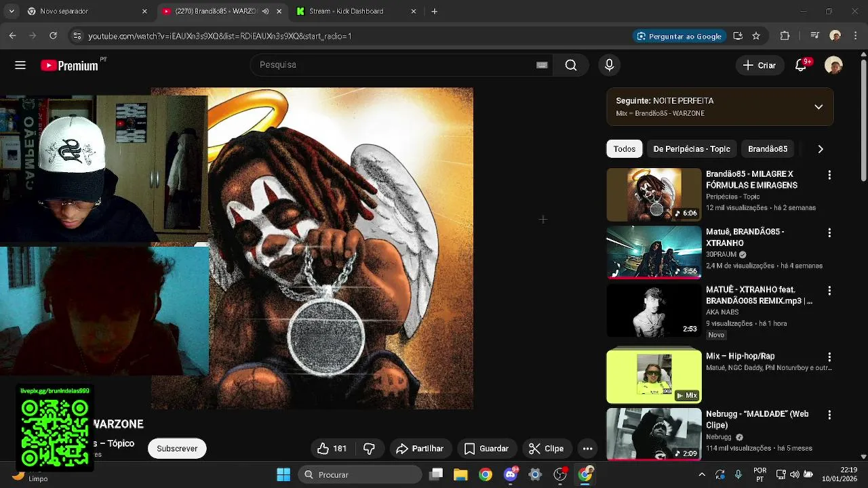Expand the Seguinte mix playlist panel

(x=818, y=107)
